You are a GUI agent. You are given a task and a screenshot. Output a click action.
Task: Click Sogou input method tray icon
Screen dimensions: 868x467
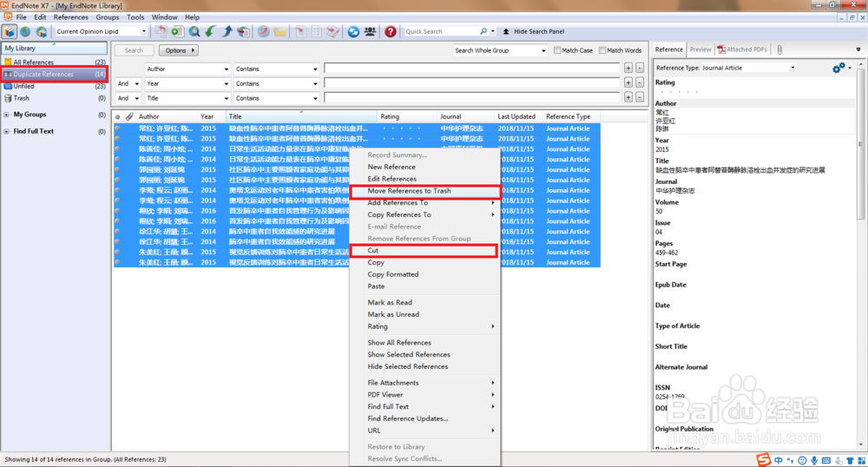763,460
